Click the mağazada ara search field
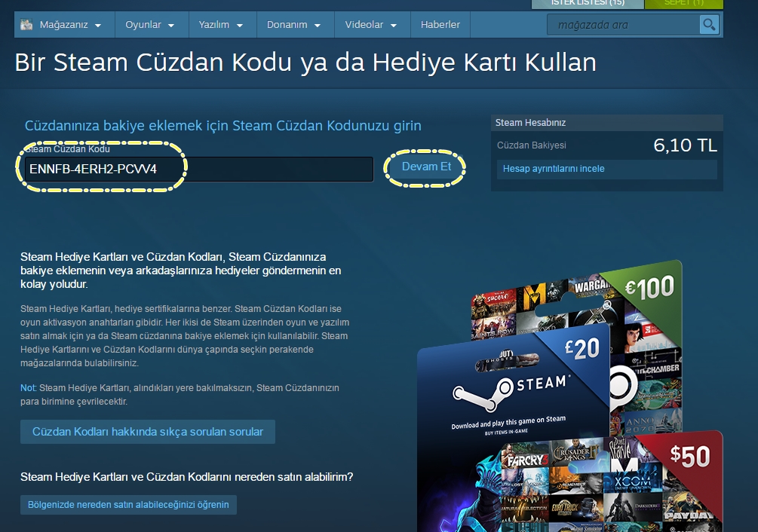 623,25
